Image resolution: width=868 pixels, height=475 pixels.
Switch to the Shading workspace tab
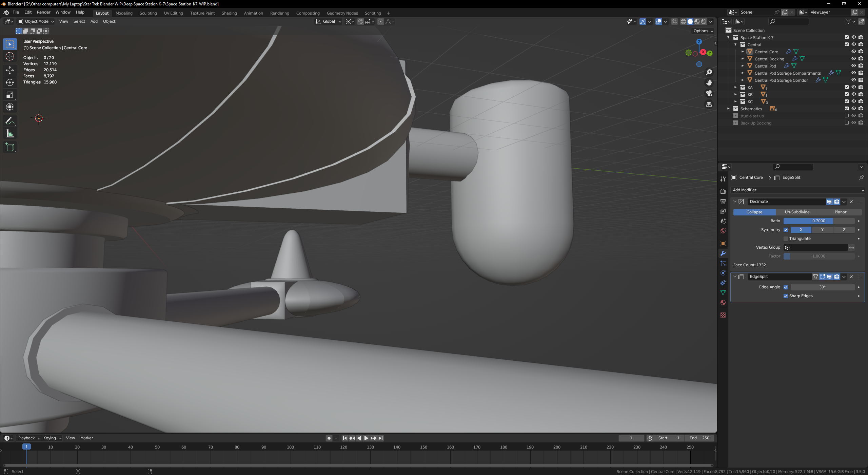[229, 13]
